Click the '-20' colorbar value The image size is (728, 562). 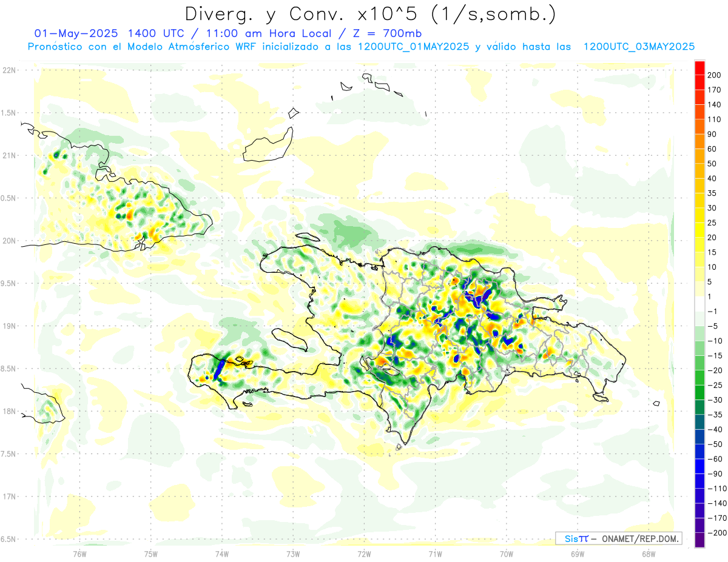pyautogui.click(x=716, y=370)
